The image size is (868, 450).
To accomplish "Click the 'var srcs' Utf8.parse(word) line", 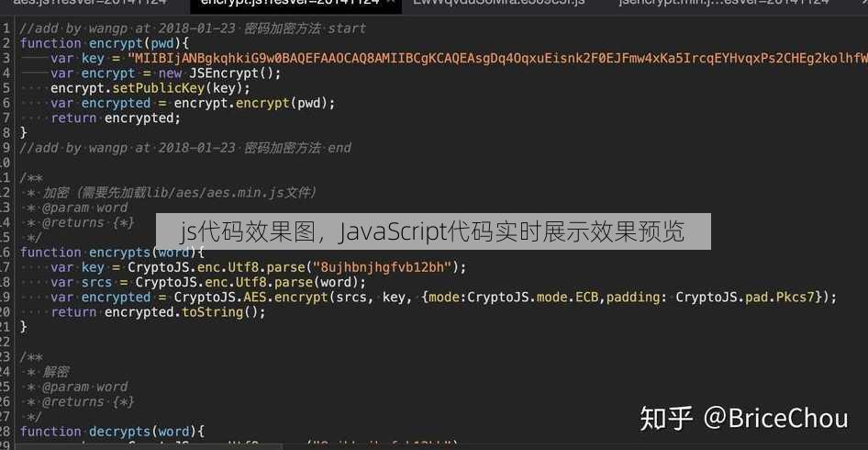I will click(x=208, y=283).
